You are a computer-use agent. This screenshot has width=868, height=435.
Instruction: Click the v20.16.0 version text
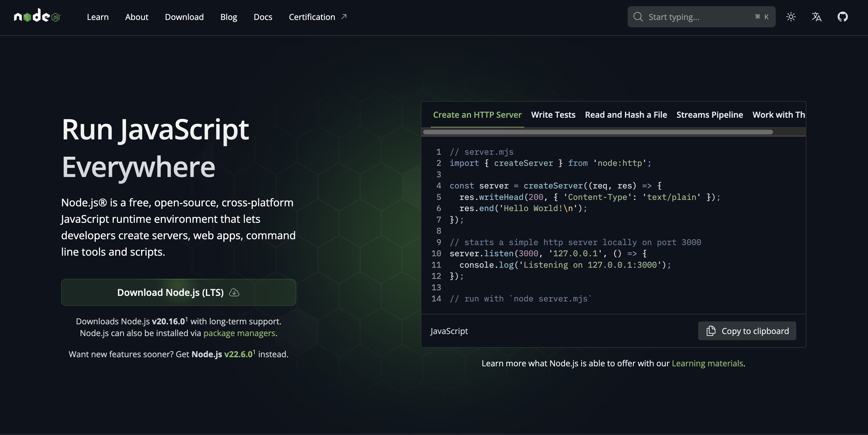coord(168,321)
